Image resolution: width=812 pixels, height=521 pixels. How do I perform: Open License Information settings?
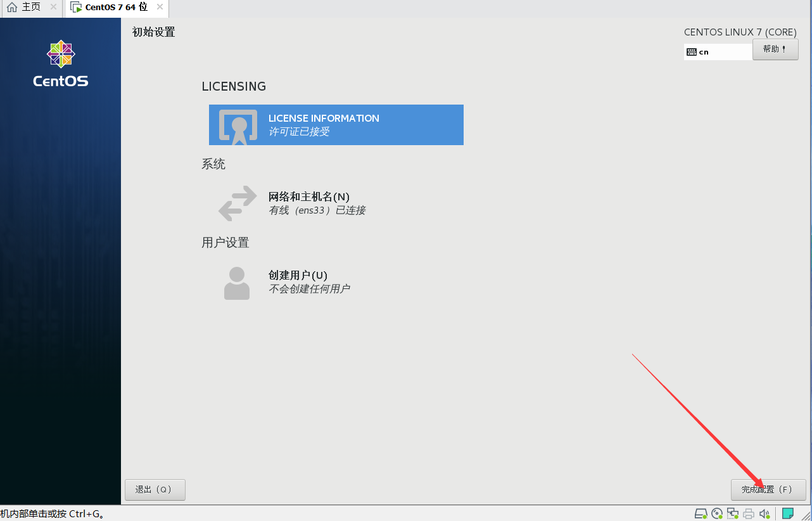point(336,125)
